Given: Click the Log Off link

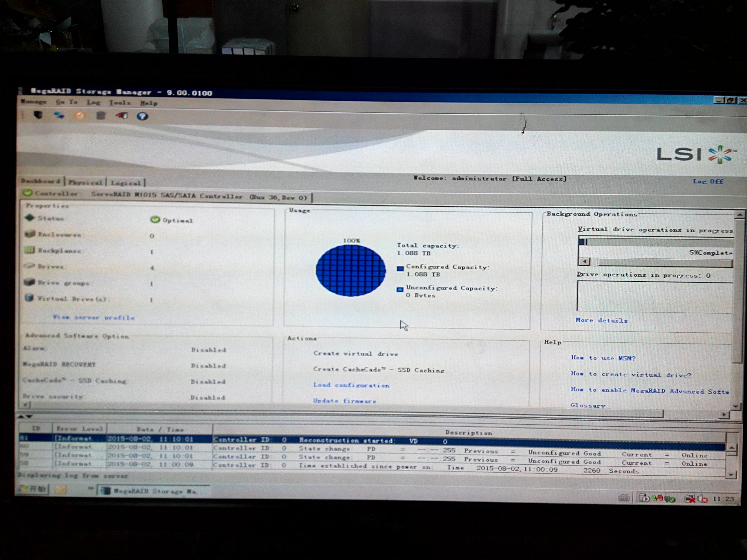Looking at the screenshot, I should click(x=708, y=182).
